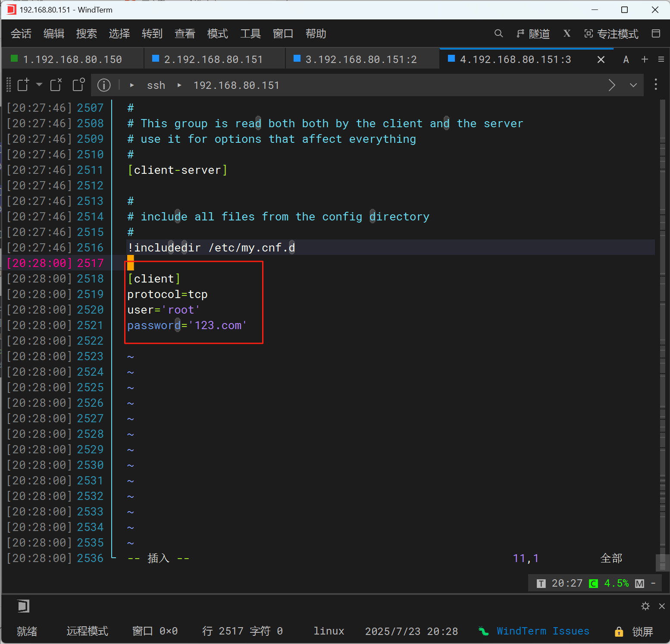The width and height of the screenshot is (670, 644).
Task: Click the linux status entry
Action: [329, 631]
